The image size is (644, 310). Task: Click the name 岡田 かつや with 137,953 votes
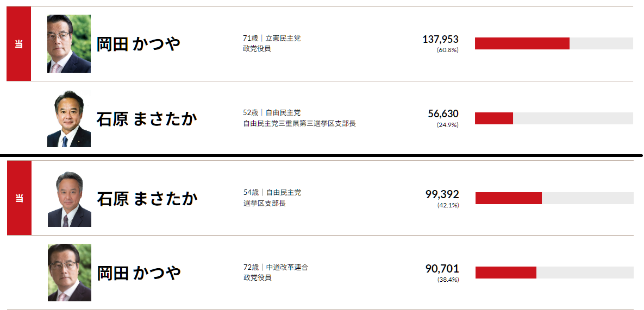tap(139, 44)
